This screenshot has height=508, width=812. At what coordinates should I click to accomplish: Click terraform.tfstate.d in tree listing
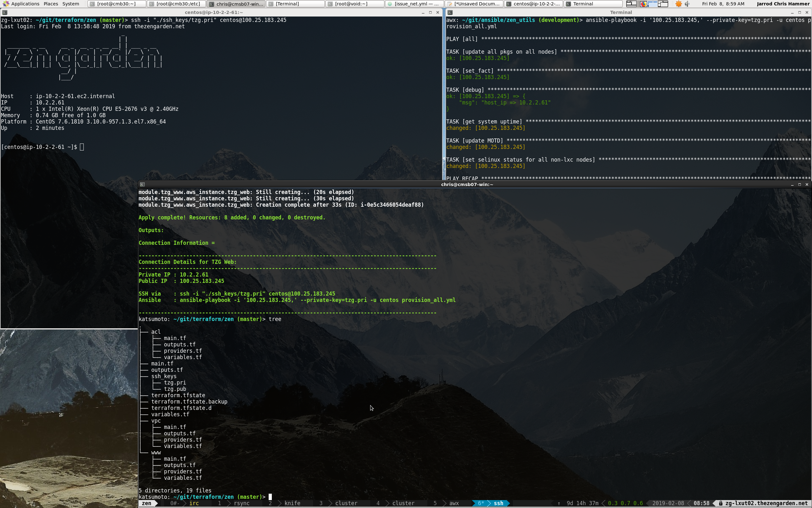coord(181,408)
